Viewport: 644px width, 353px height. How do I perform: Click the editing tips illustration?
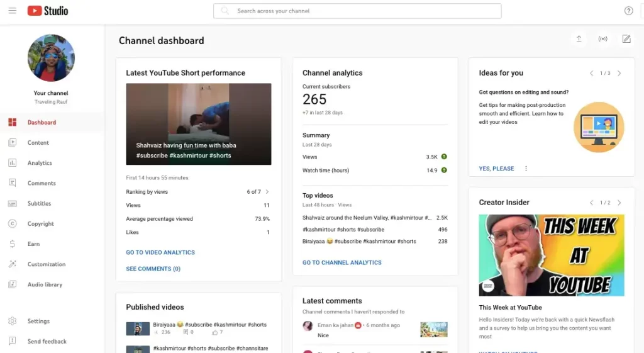click(599, 127)
